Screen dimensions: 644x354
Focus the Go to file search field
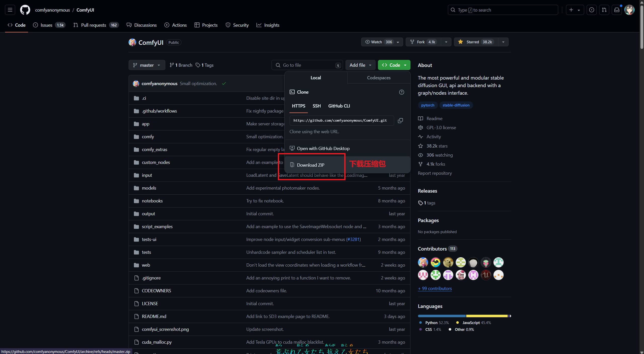[307, 65]
